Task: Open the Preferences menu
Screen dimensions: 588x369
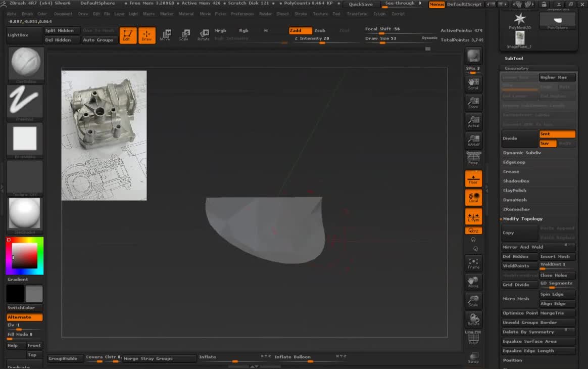Action: coord(242,14)
